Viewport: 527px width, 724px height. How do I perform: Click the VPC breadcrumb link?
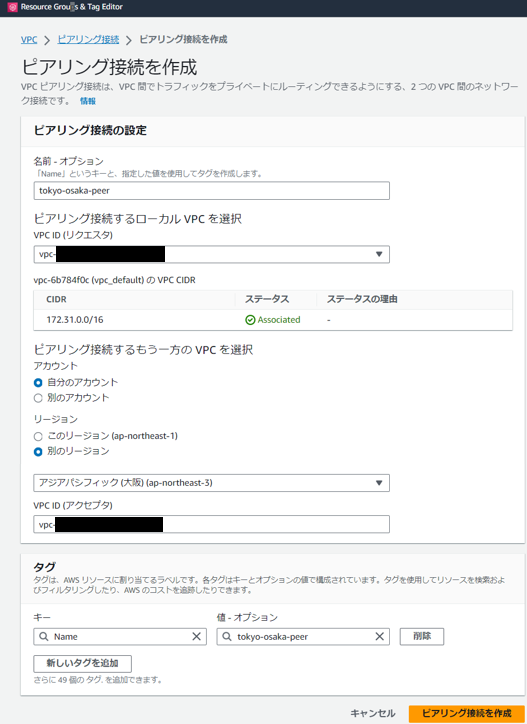29,40
